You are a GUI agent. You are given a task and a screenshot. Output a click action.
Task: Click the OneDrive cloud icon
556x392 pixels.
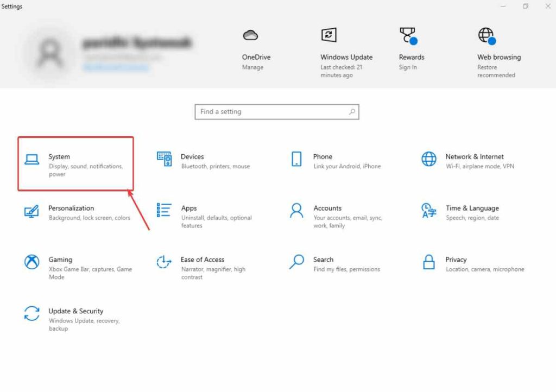(x=250, y=36)
